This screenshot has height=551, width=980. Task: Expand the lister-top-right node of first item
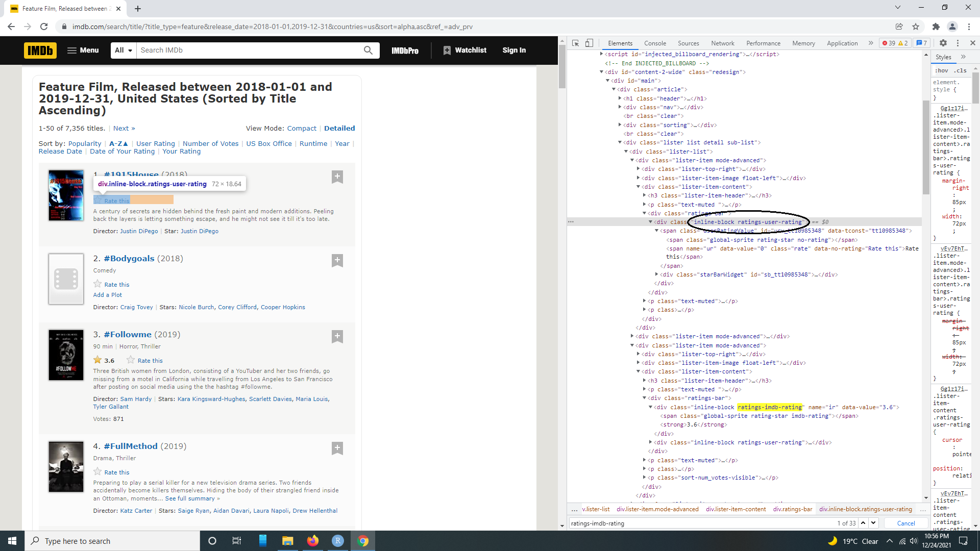point(638,169)
